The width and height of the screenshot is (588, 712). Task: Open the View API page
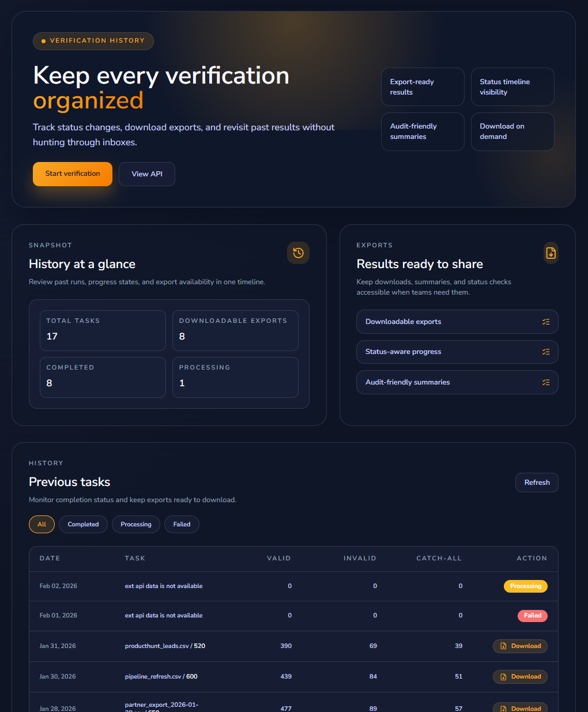[146, 174]
